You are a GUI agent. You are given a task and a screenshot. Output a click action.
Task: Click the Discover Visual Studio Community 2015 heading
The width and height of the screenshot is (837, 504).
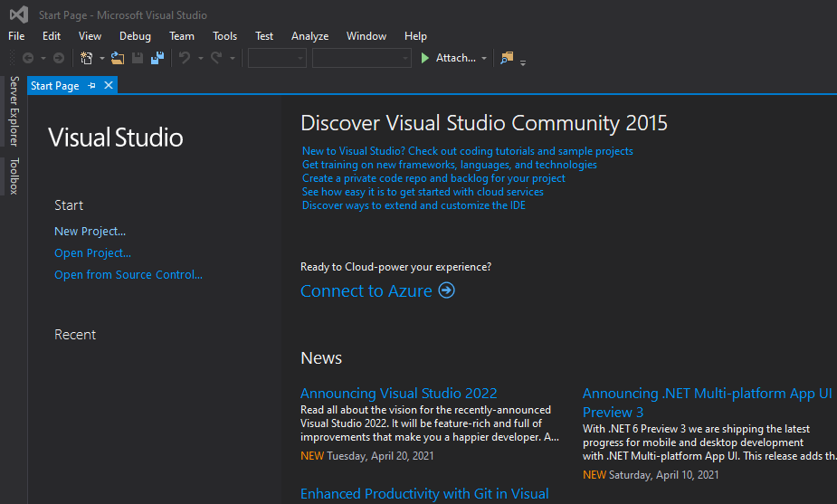coord(483,123)
